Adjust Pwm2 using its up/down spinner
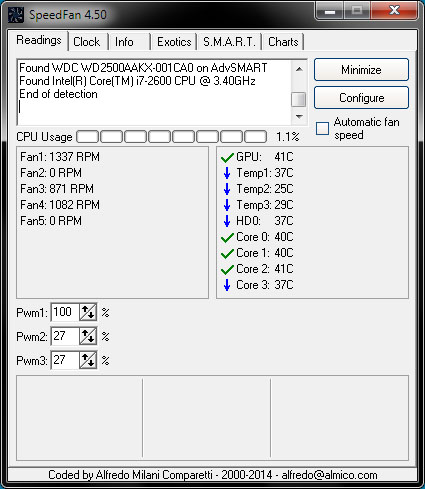This screenshot has height=489, width=425. [88, 336]
